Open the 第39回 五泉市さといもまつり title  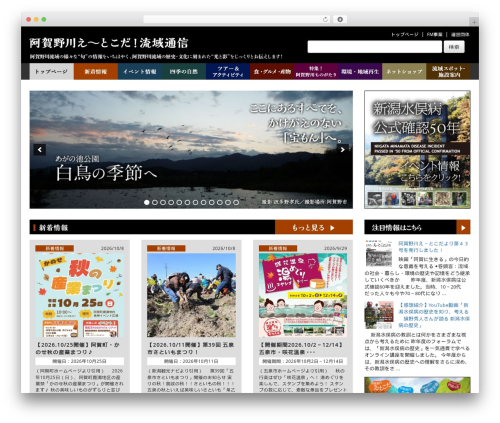click(190, 348)
